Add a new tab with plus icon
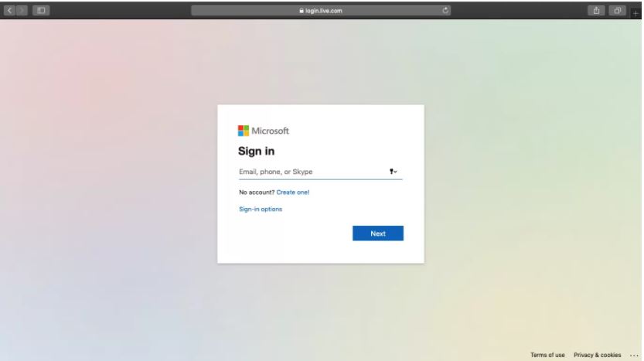Viewport: 644px width, 361px height. [635, 13]
